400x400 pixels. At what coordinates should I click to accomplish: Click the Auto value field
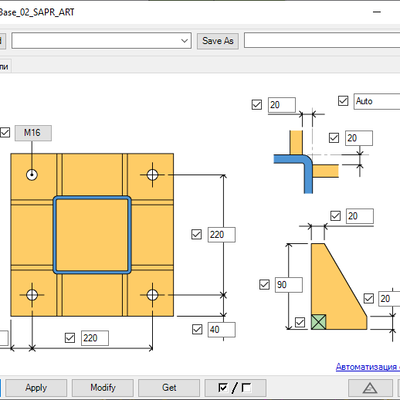tap(377, 101)
